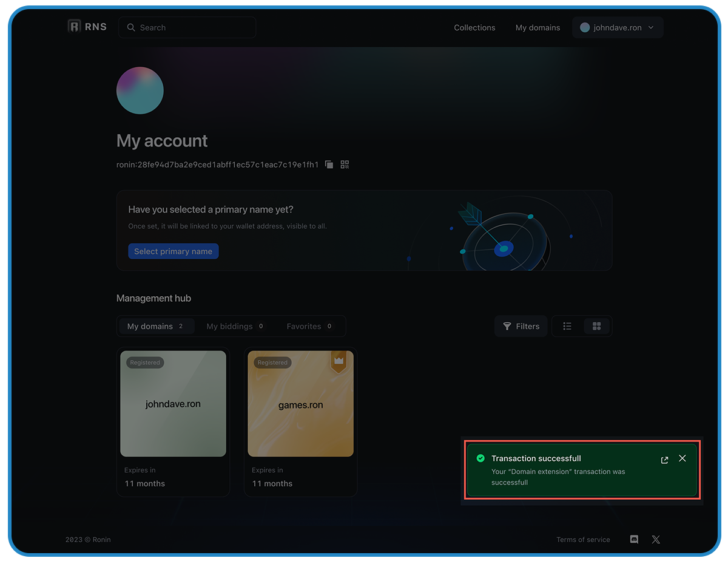728x561 pixels.
Task: Click the ronin wallet address text
Action: (217, 165)
